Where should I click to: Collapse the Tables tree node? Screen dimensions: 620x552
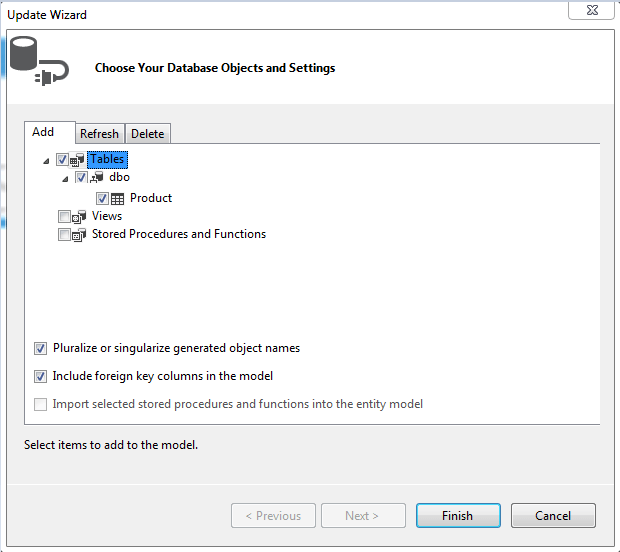[x=46, y=161]
